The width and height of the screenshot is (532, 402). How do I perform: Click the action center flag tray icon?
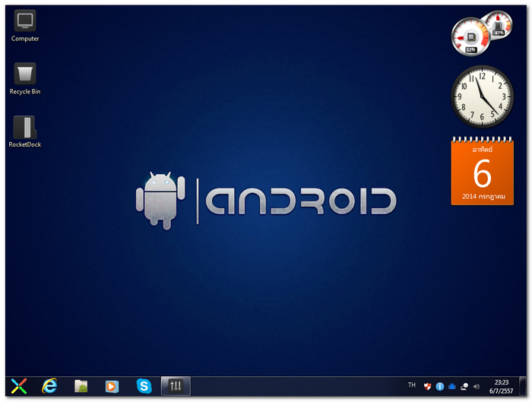click(464, 386)
